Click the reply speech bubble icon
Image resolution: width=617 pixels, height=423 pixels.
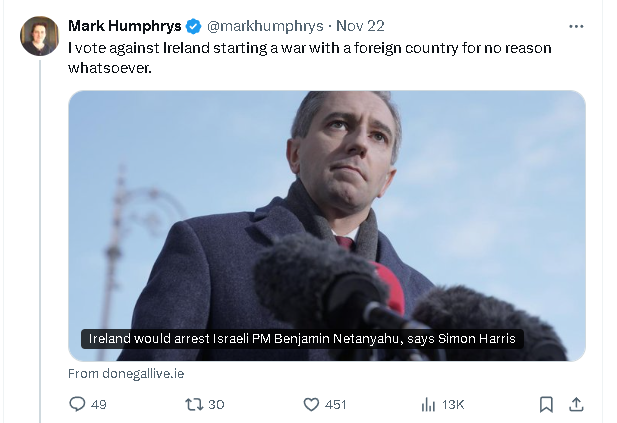coord(77,404)
